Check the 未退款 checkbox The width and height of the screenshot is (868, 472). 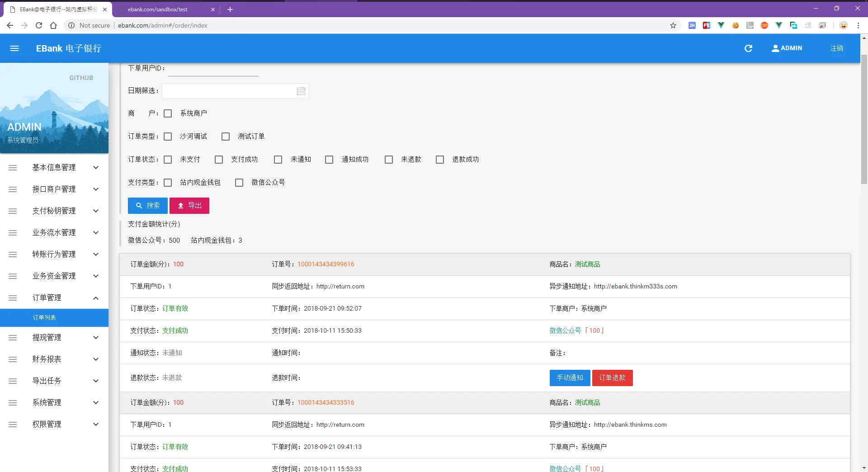(389, 160)
